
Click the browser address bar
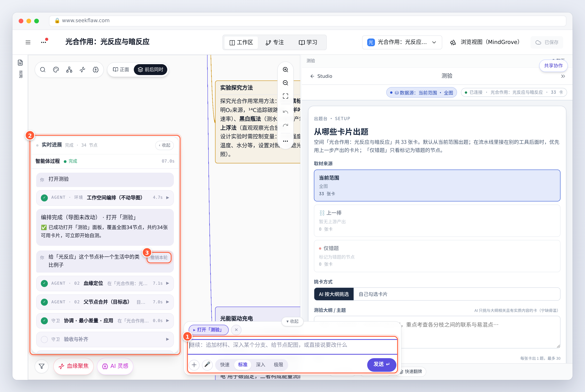tap(307, 21)
